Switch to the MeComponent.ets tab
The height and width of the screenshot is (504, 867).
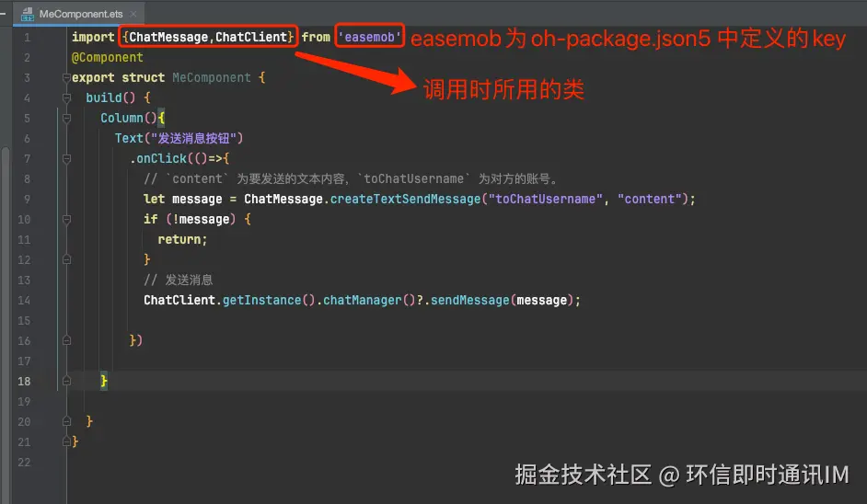click(x=80, y=14)
